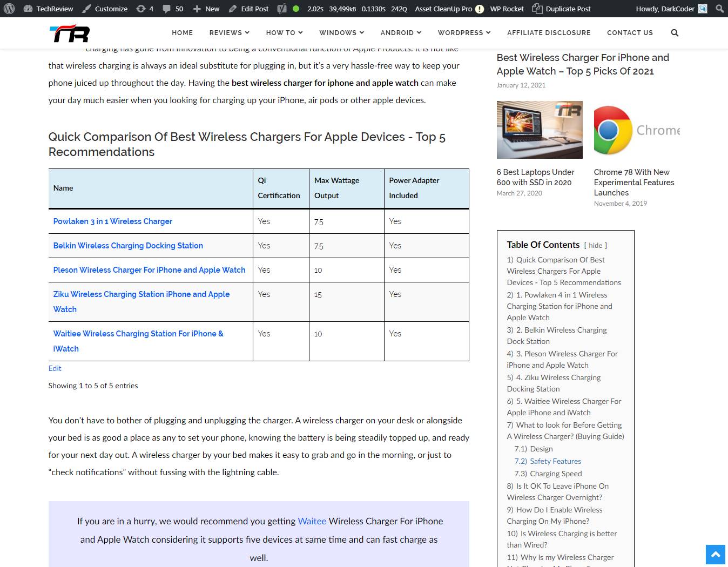Click the laptop article thumbnail

(540, 130)
